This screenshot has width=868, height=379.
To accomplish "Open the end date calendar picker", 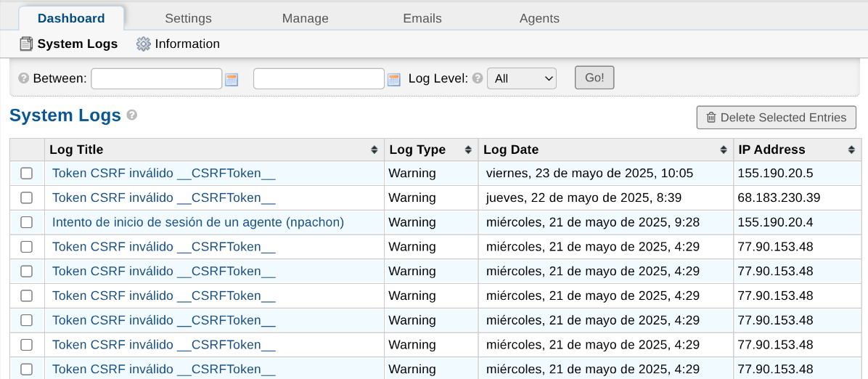I will pos(394,79).
